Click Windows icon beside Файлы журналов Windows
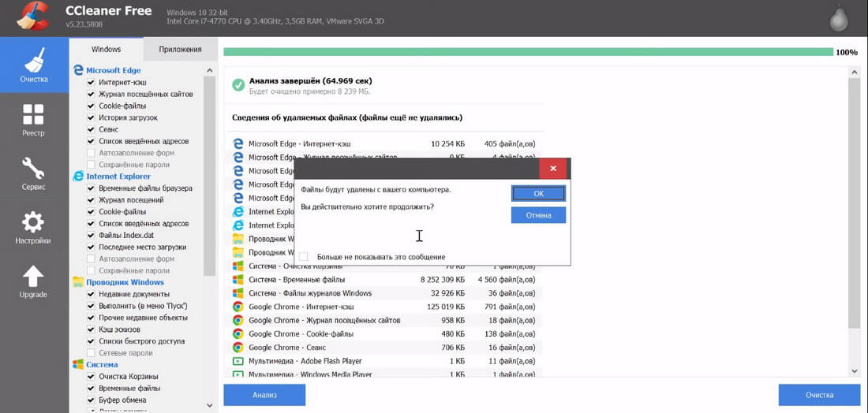Viewport: 868px width, 413px height. (238, 293)
